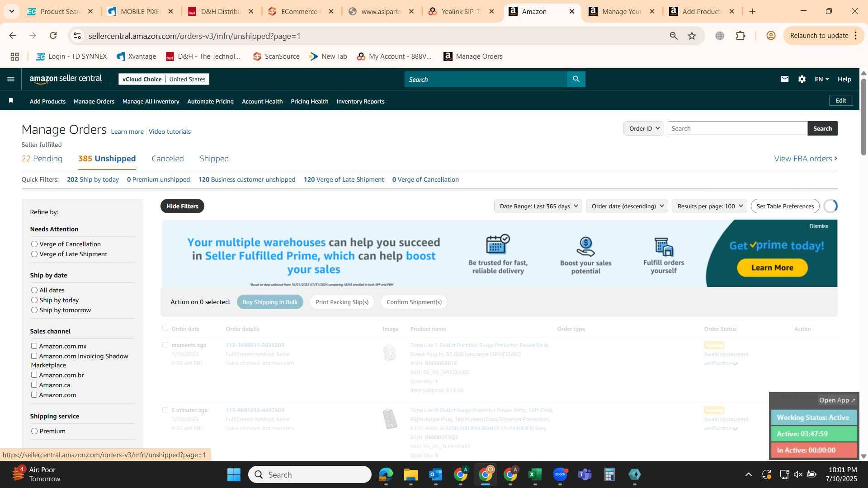Select the Verge of Late Shipment radio button
Screen dimensions: 868x488
click(34, 254)
